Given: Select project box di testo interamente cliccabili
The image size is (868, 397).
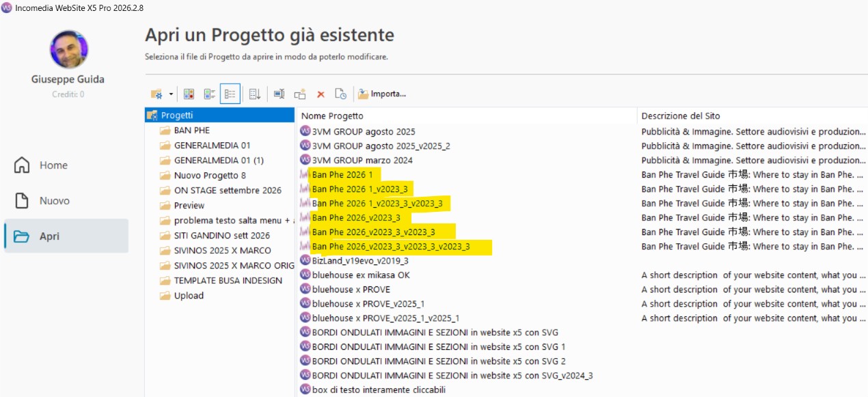Looking at the screenshot, I should 379,389.
